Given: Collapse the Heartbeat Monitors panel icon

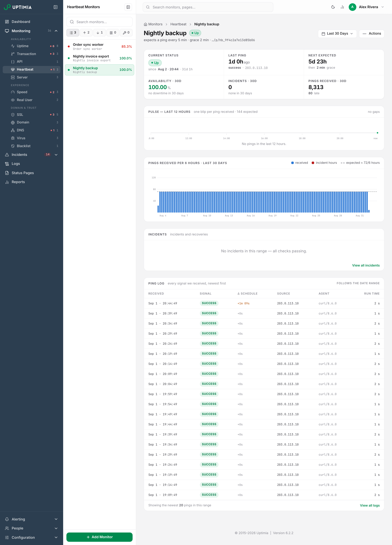Looking at the screenshot, I should click(x=128, y=7).
